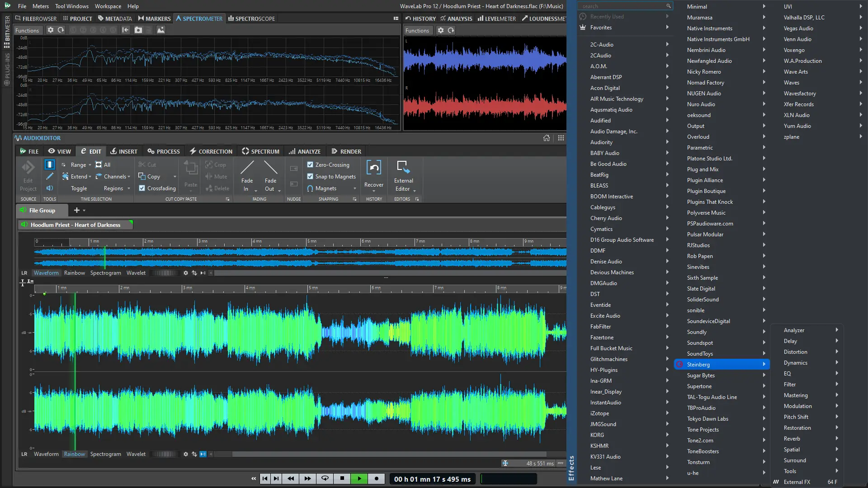Uncheck the Zero-Crossing checkbox
Screen dimensions: 868x488
click(310, 165)
